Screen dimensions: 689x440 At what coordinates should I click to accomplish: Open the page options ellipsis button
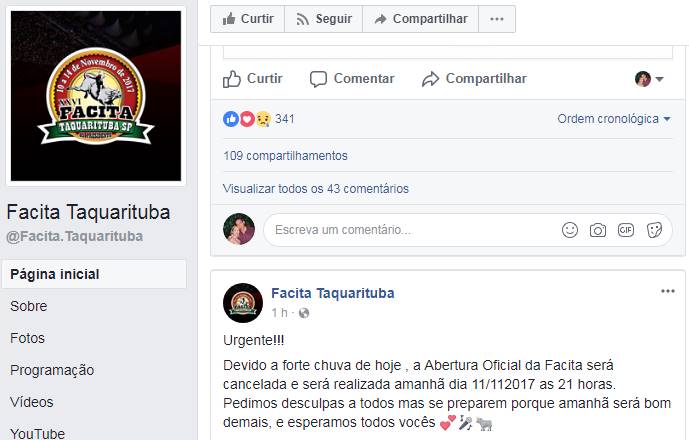coord(497,19)
